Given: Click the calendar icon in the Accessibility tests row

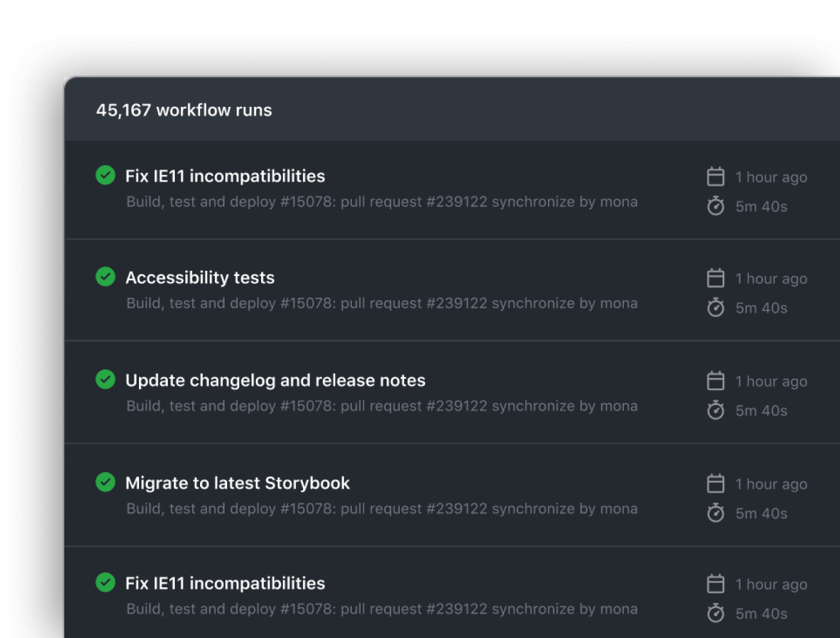Looking at the screenshot, I should 715,278.
